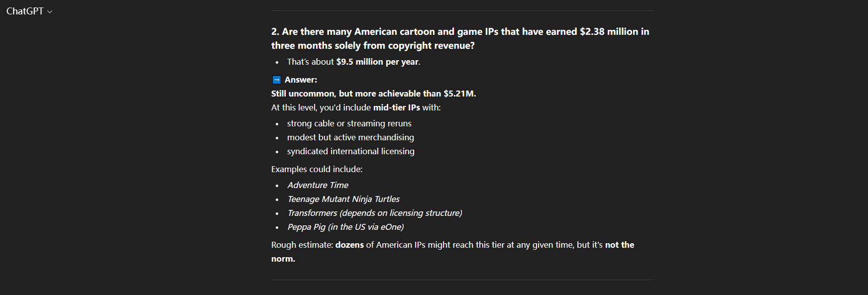Click the 'mid-tier IPs' bold text
The width and height of the screenshot is (868, 295).
coord(396,107)
